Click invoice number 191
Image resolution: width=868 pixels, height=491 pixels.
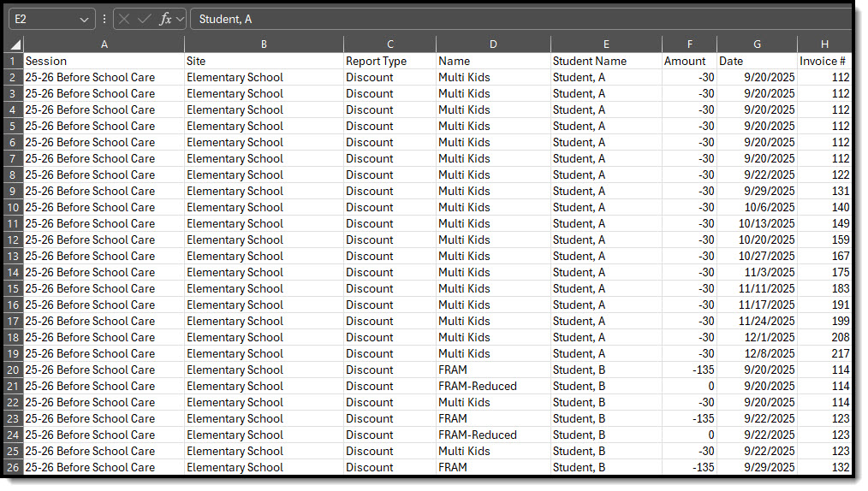pyautogui.click(x=824, y=305)
